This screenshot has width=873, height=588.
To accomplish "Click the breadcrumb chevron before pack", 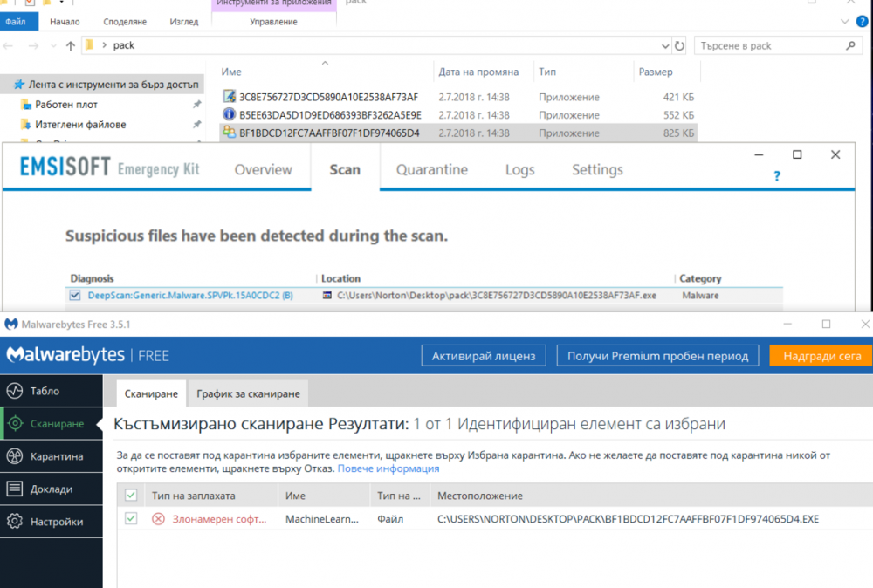I will [104, 45].
